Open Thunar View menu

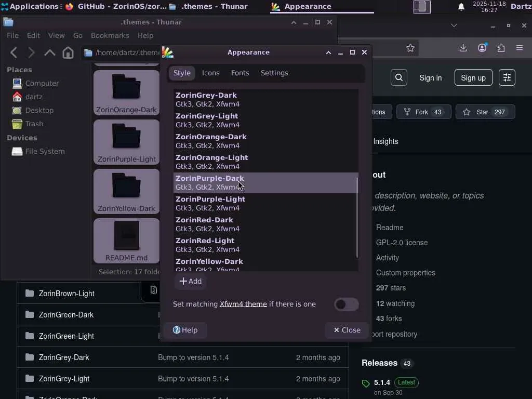(x=56, y=36)
